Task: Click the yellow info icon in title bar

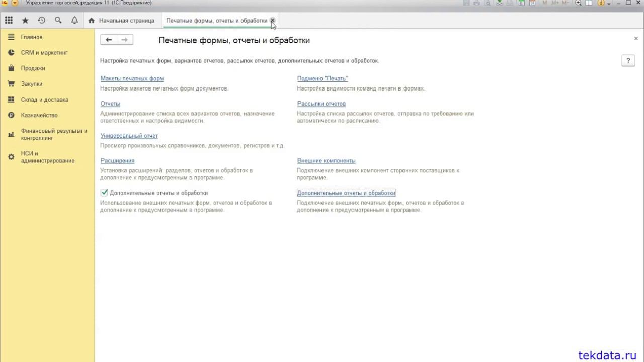Action: click(601, 3)
